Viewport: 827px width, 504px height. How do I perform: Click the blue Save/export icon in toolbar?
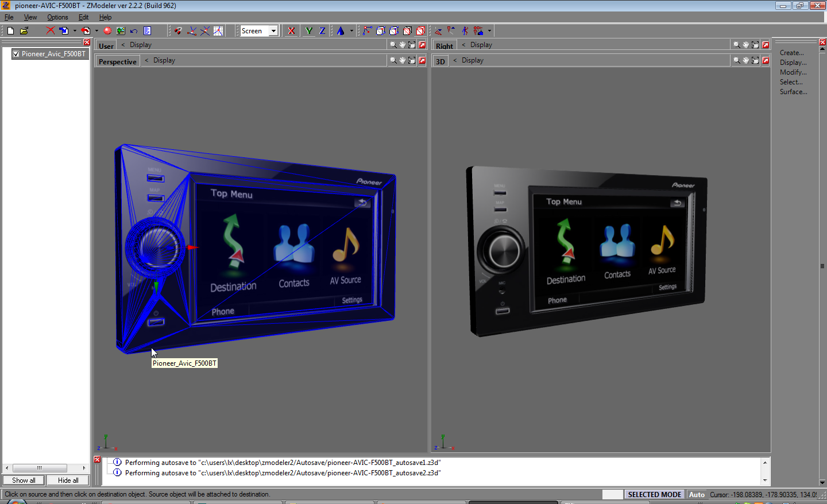pyautogui.click(x=64, y=30)
